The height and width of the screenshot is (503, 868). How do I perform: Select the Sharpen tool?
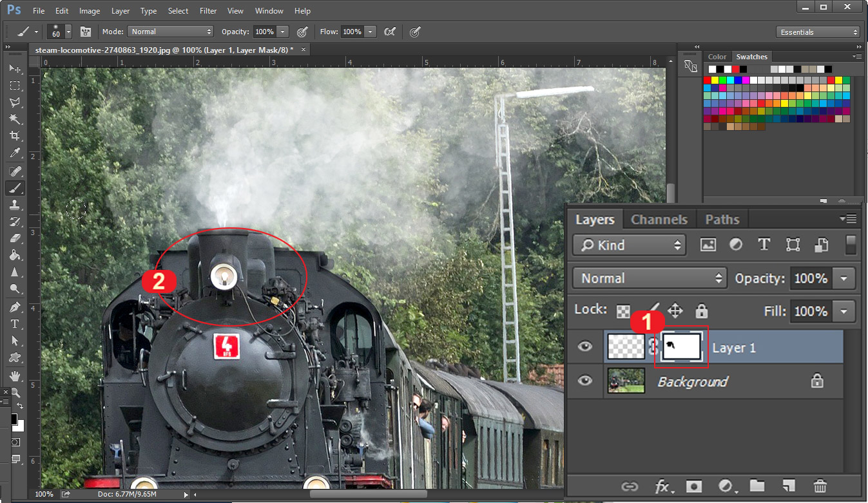tap(15, 272)
